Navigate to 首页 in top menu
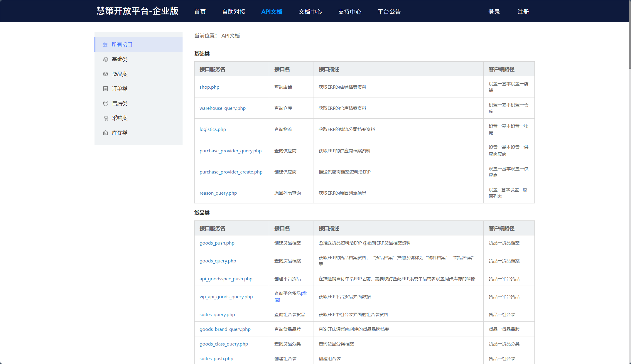Viewport: 631px width, 364px height. click(200, 12)
